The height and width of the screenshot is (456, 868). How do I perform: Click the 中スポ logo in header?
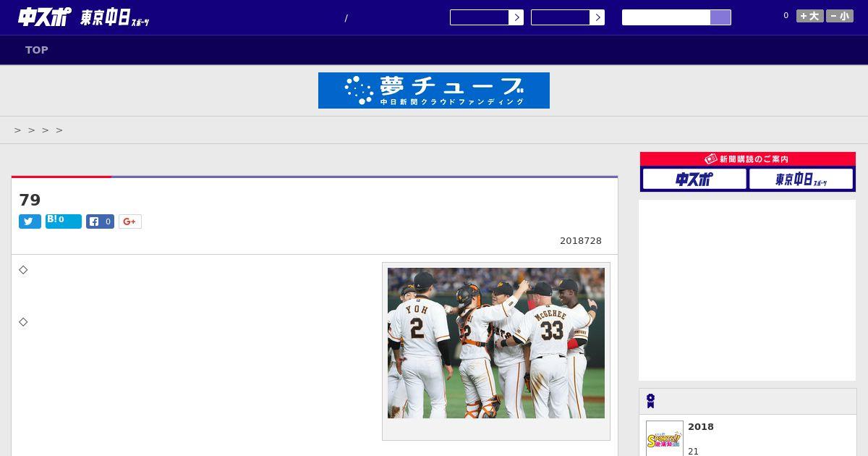(44, 17)
